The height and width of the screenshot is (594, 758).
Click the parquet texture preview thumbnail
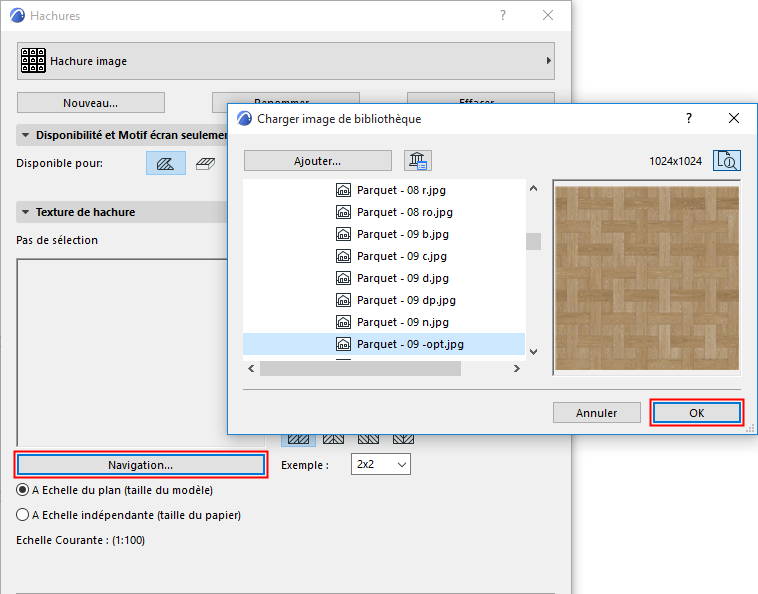tap(647, 278)
